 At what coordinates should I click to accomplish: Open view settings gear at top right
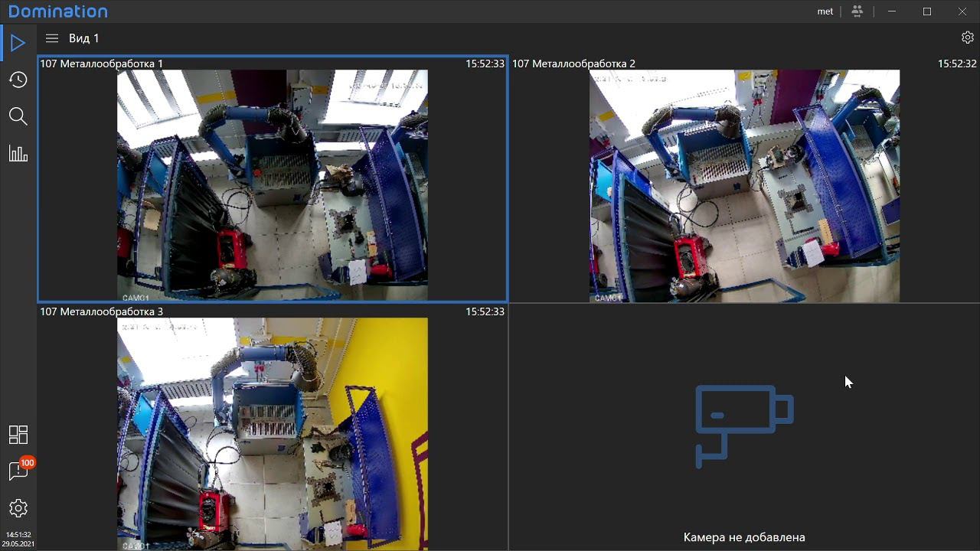pos(968,37)
